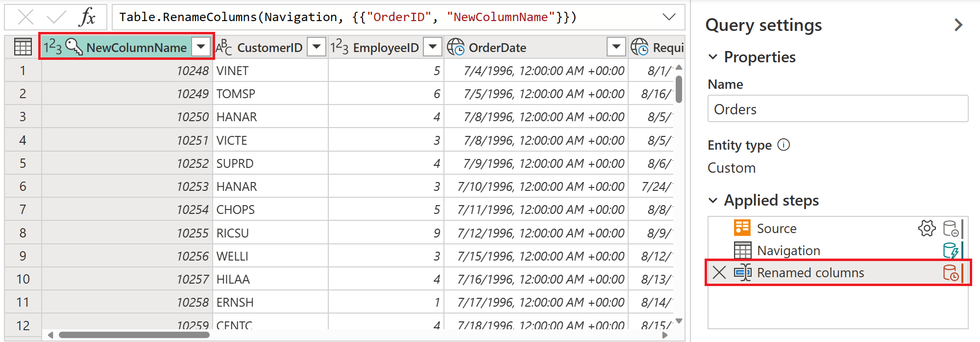Image resolution: width=980 pixels, height=342 pixels.
Task: Click the horizontal scrollbar thumb of the grid
Action: pos(134,335)
